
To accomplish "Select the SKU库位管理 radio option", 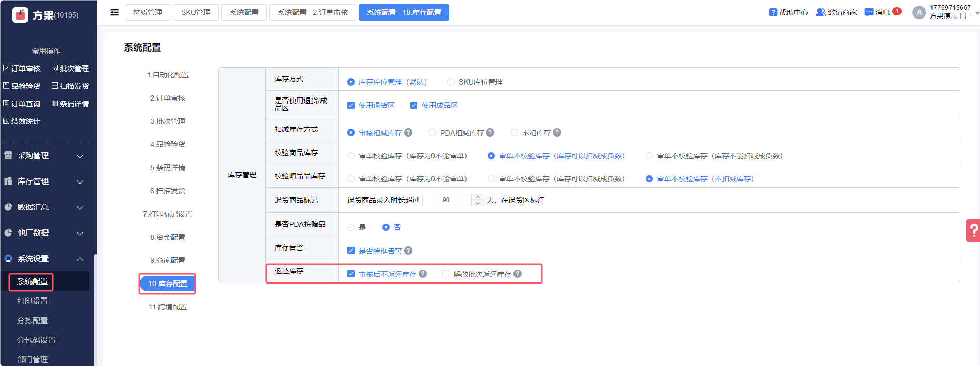I will pos(451,82).
